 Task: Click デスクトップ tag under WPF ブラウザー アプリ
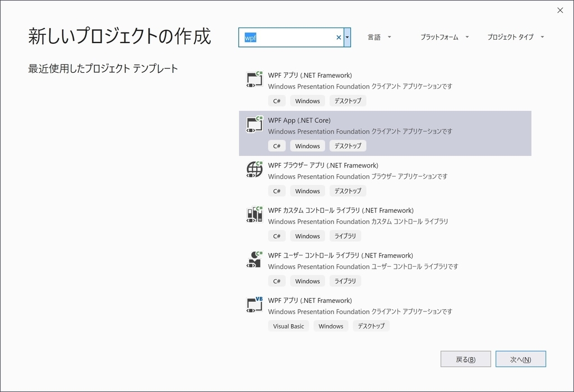(x=348, y=191)
